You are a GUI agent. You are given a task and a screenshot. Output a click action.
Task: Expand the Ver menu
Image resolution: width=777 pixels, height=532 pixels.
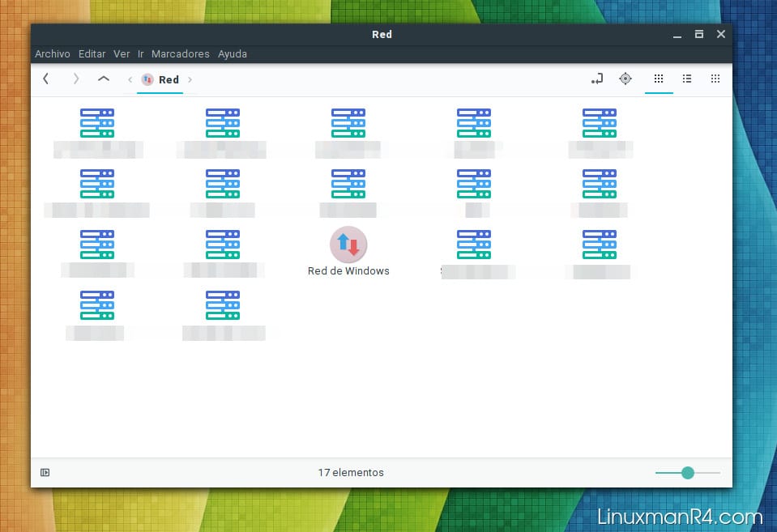tap(122, 54)
